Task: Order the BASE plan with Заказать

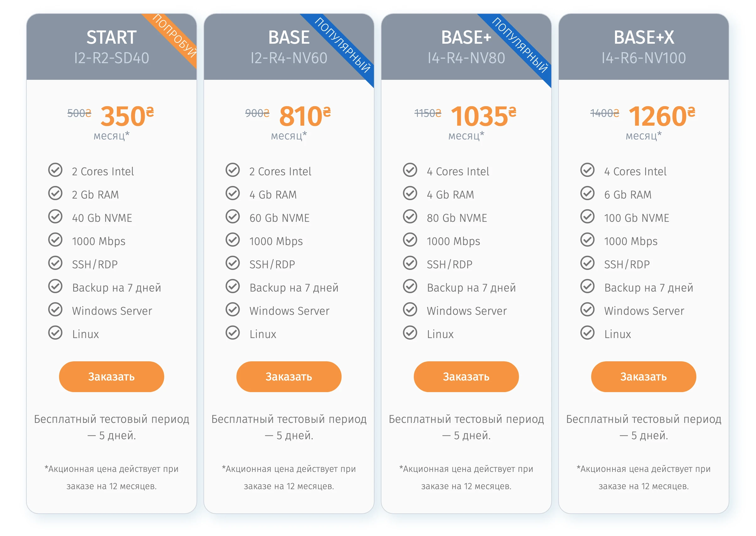Action: point(289,377)
